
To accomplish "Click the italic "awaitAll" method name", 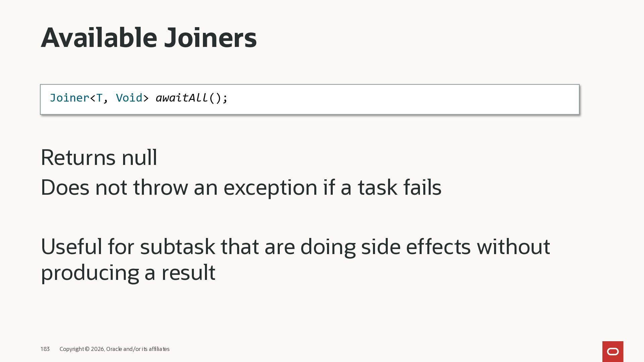I will (x=182, y=98).
